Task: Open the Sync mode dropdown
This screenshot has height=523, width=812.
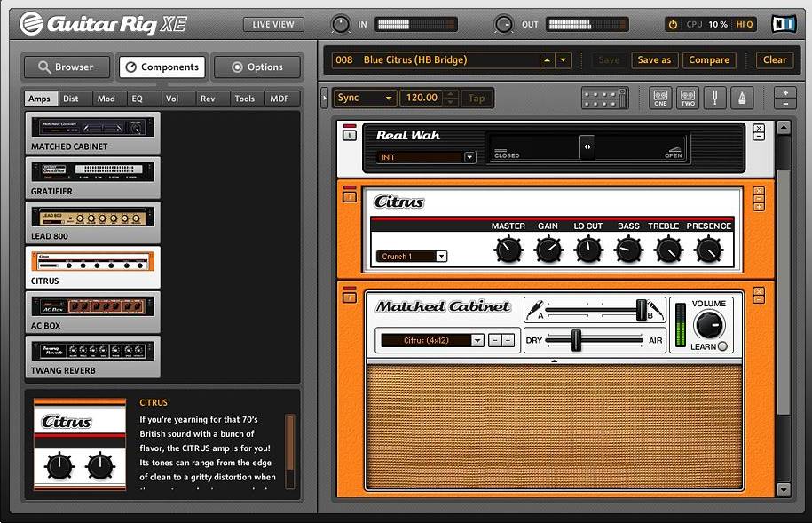Action: click(364, 98)
